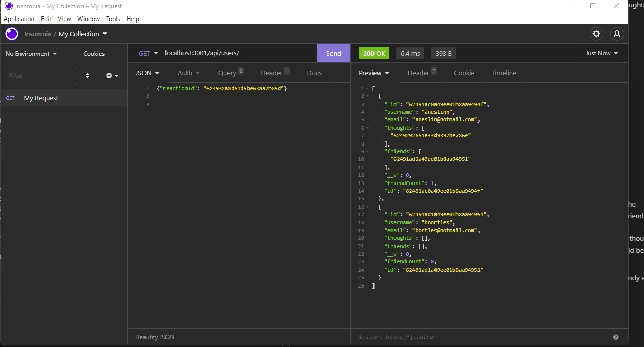This screenshot has width=644, height=347.
Task: Click the Insomnia logo in the header
Action: 12,34
